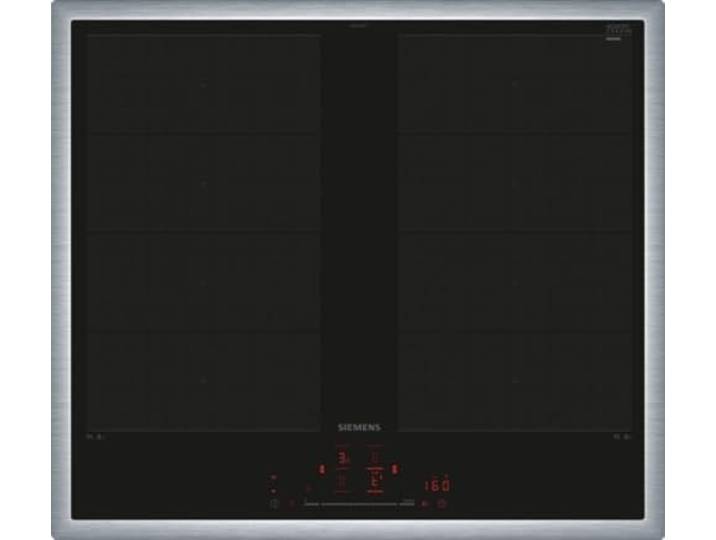The height and width of the screenshot is (540, 716).
Task: Tap the left flex zone indicator
Action: (x=322, y=469)
